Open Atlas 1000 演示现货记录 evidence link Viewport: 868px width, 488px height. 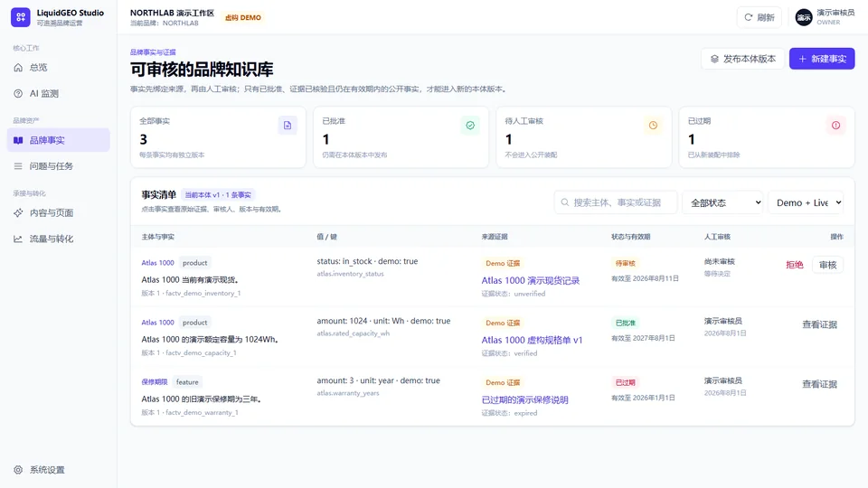[531, 280]
